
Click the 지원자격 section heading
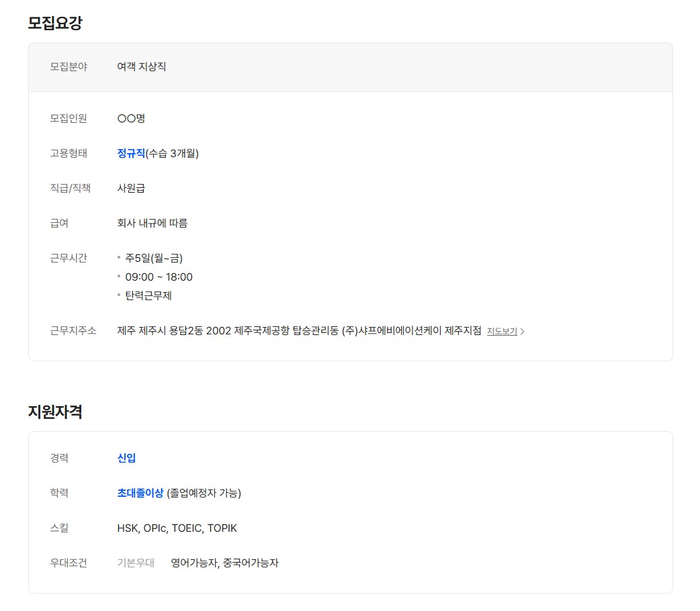click(55, 412)
